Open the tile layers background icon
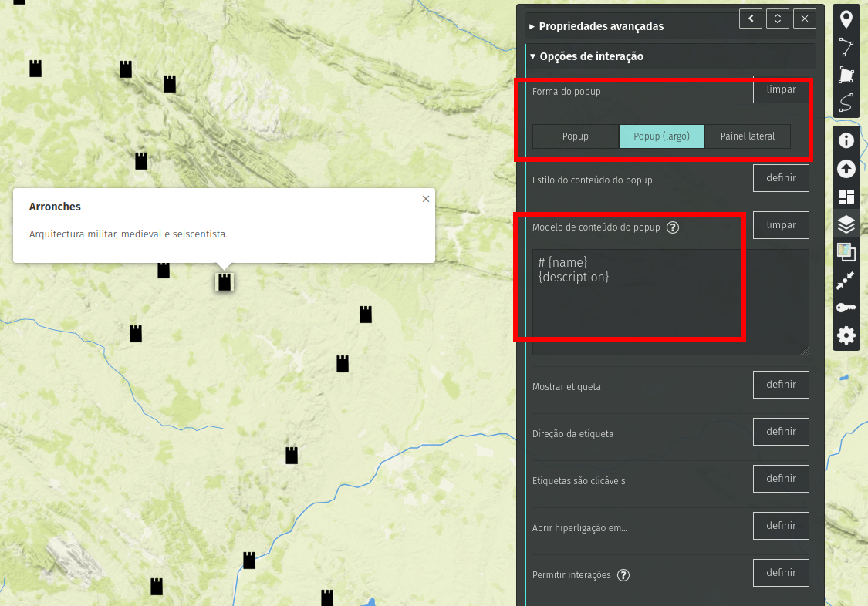 point(846,252)
